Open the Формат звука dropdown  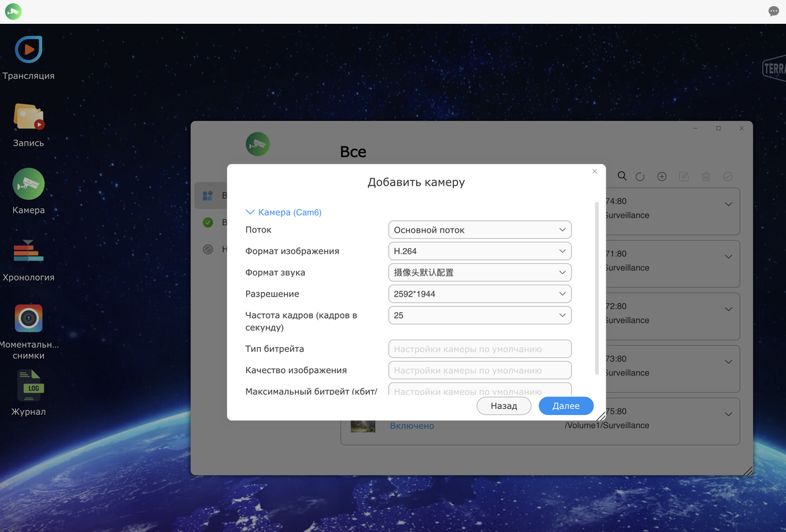coord(480,273)
